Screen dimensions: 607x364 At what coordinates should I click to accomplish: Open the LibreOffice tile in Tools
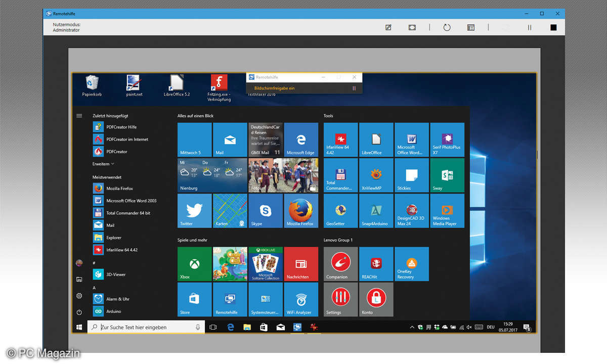point(376,140)
